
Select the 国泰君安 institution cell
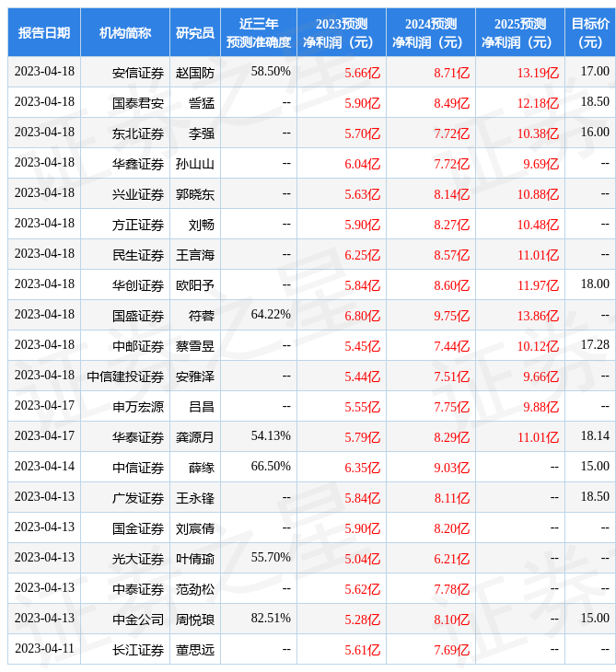(138, 103)
